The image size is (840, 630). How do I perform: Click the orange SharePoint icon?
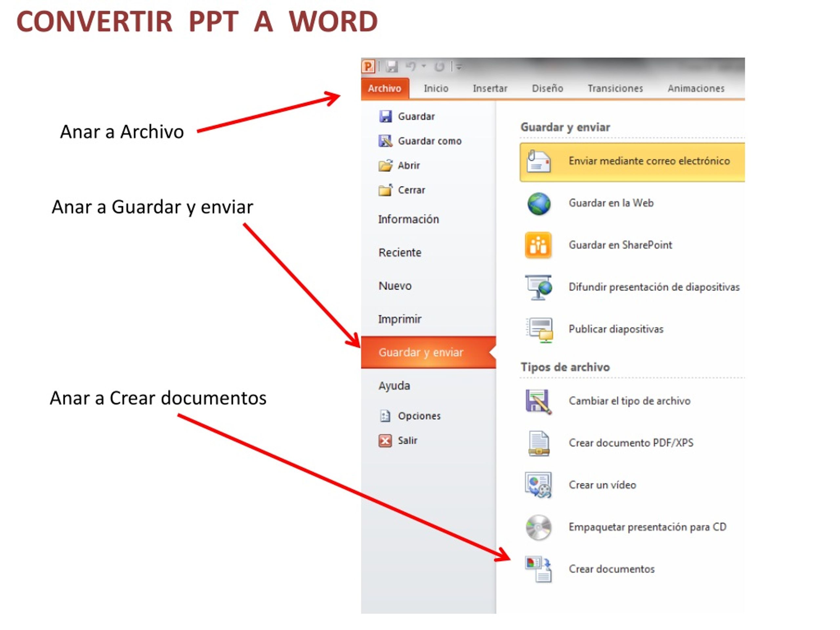pyautogui.click(x=538, y=245)
